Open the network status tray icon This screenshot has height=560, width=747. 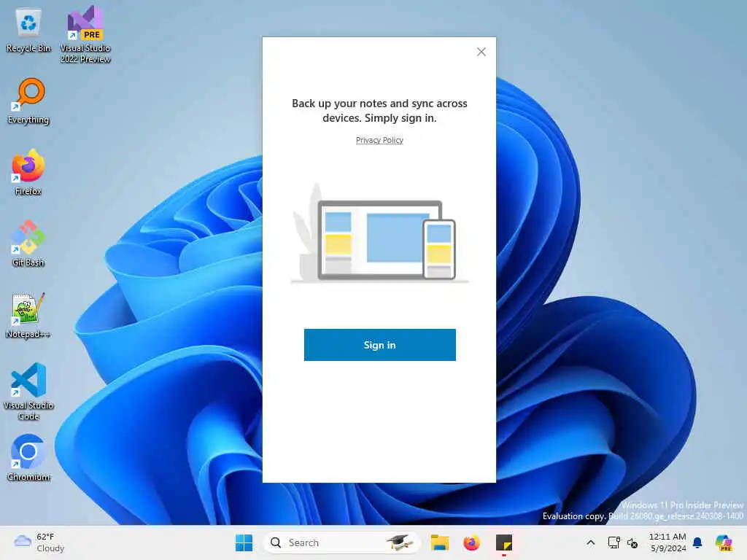coord(614,542)
